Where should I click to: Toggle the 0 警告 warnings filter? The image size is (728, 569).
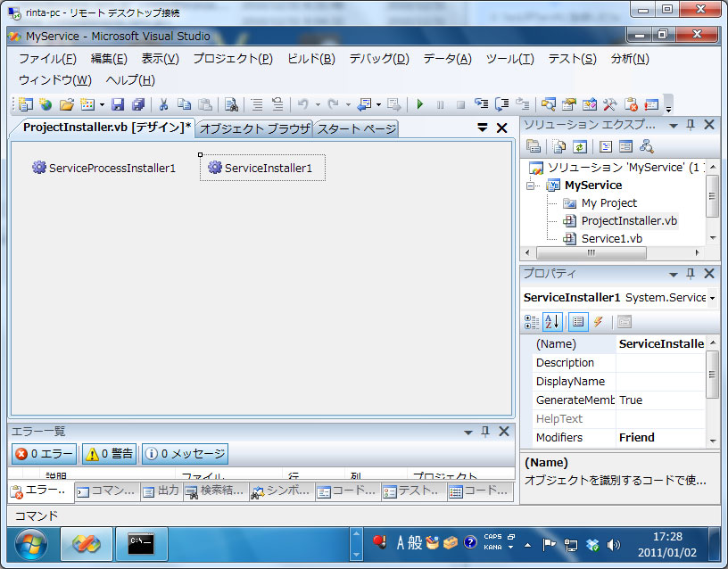(x=110, y=453)
